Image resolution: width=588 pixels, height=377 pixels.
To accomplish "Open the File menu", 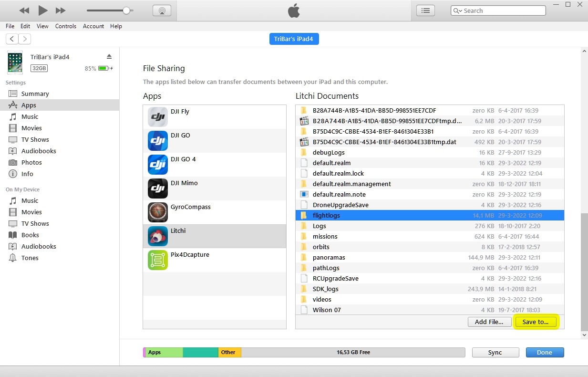I will tap(10, 26).
